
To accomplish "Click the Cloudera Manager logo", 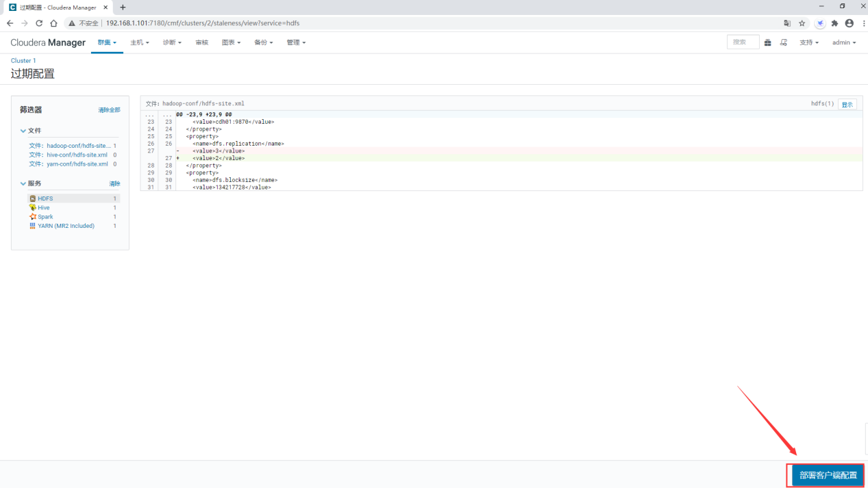I will tap(48, 42).
